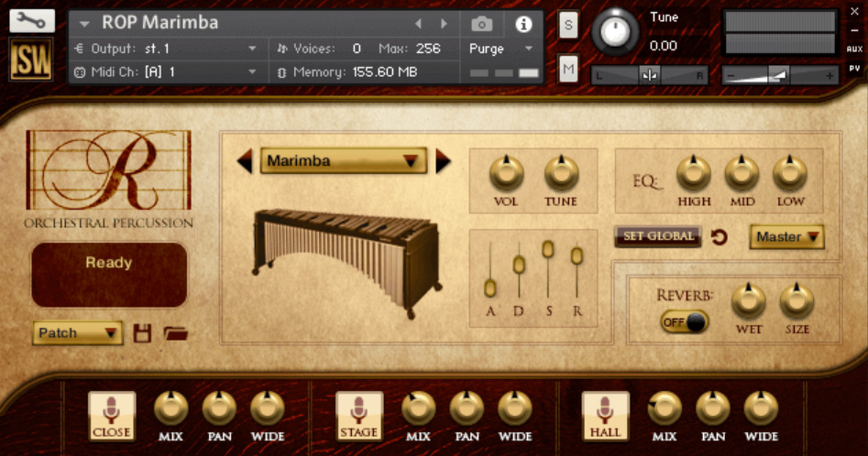Toggle the PV button on header edge
Image resolution: width=868 pixels, height=456 pixels.
point(855,69)
